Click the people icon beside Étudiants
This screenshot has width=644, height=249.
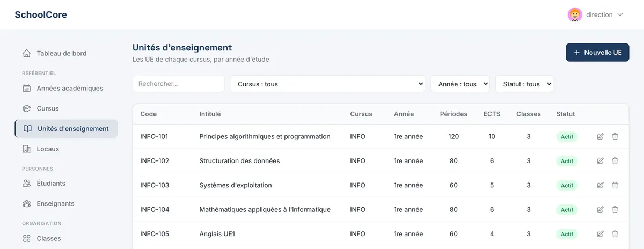tap(27, 184)
